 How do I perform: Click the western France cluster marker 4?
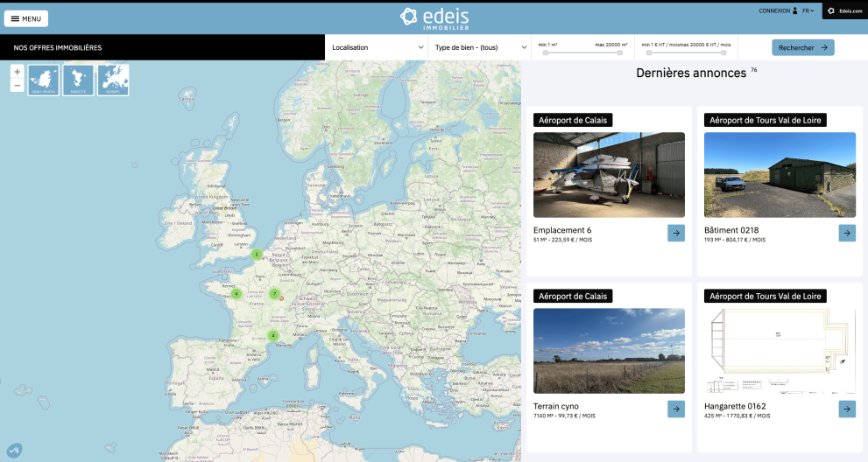236,294
